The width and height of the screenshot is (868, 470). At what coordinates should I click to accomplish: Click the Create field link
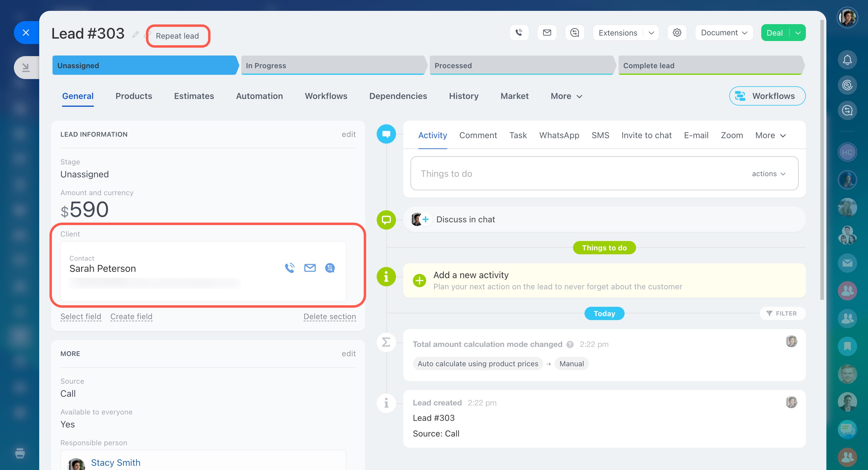pyautogui.click(x=131, y=316)
